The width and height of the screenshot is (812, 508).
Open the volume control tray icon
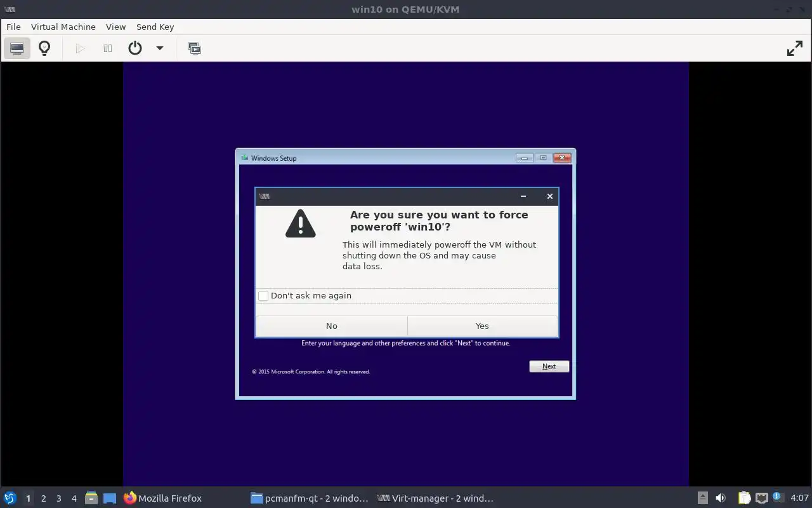click(x=721, y=498)
